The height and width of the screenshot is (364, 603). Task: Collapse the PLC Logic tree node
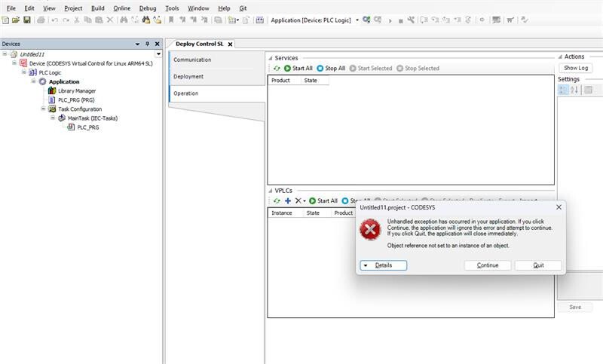(24, 73)
